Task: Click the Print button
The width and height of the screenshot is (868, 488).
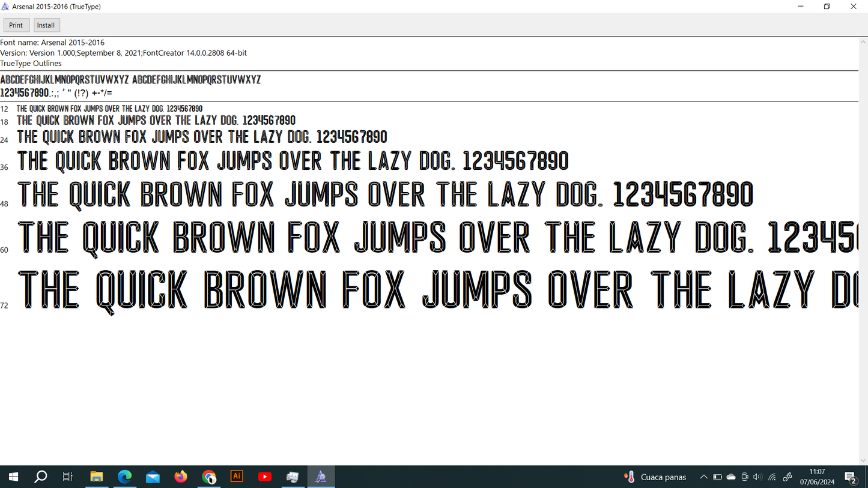Action: 16,25
